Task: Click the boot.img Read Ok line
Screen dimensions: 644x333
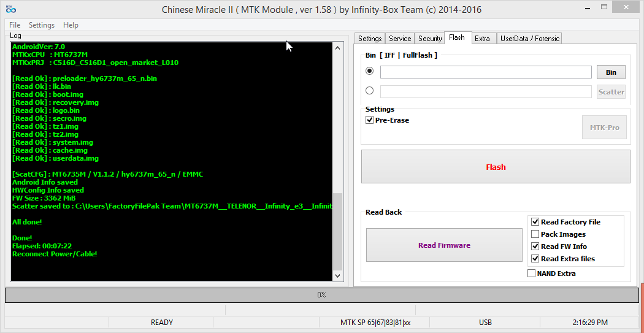Action: point(48,94)
